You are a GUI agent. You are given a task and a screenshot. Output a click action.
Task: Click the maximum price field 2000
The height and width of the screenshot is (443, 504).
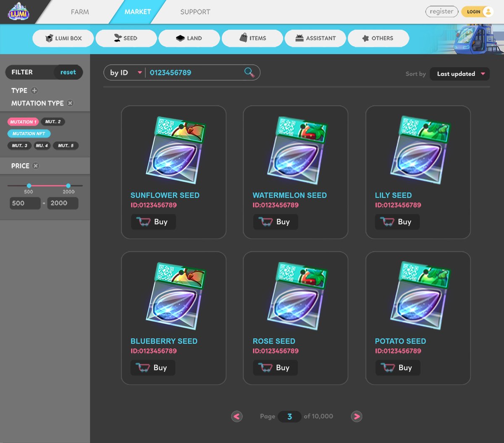coord(63,203)
